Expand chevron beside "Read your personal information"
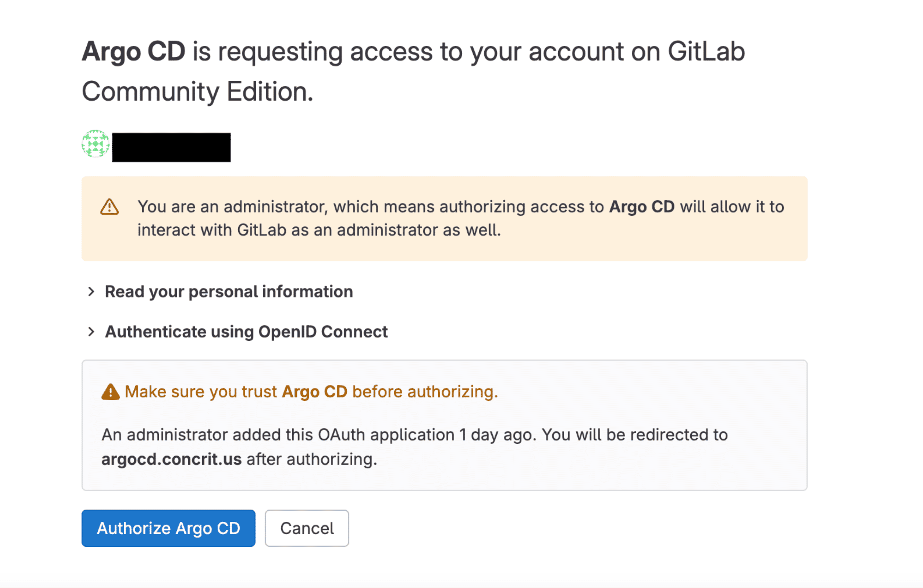The width and height of the screenshot is (923, 588). tap(91, 292)
